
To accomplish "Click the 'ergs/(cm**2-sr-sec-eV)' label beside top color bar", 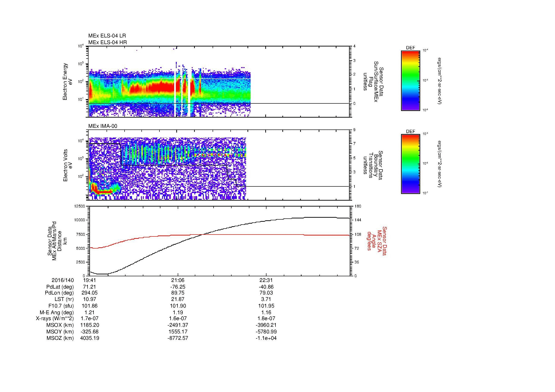I will pos(440,81).
